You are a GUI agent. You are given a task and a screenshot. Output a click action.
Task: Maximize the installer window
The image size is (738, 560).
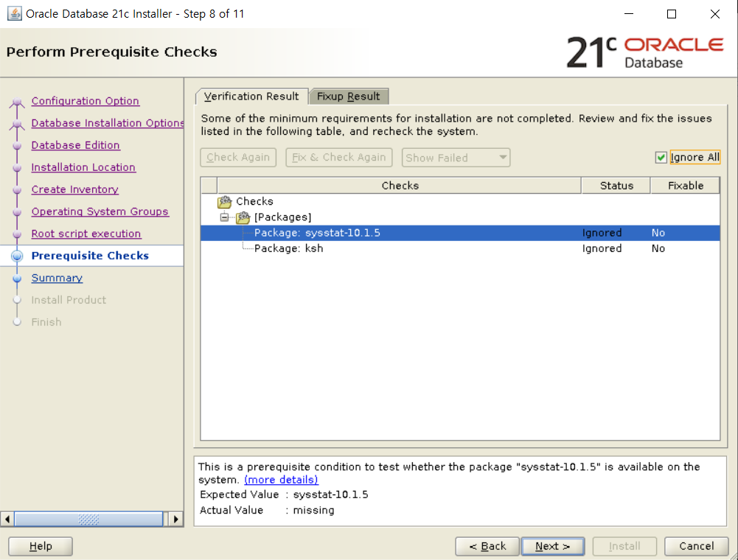[672, 14]
